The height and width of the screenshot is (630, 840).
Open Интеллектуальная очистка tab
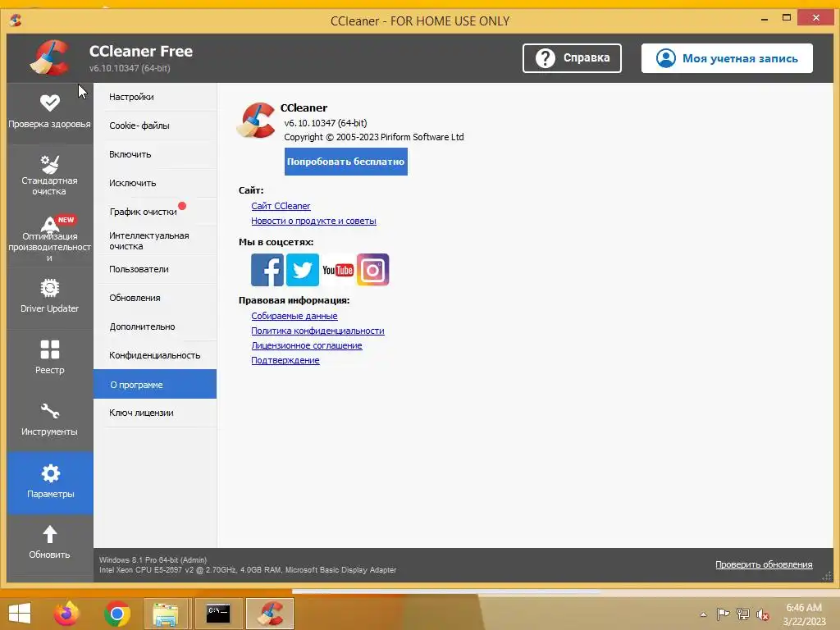[155, 240]
